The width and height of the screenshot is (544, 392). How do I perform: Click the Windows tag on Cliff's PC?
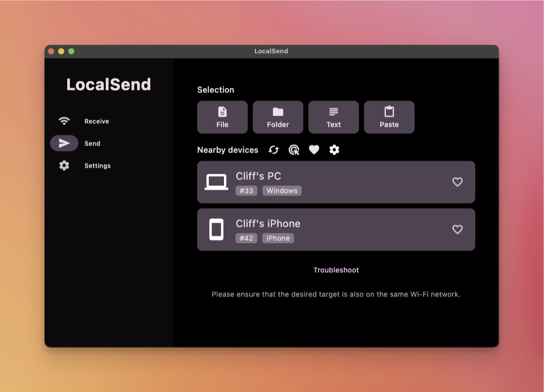coord(282,190)
